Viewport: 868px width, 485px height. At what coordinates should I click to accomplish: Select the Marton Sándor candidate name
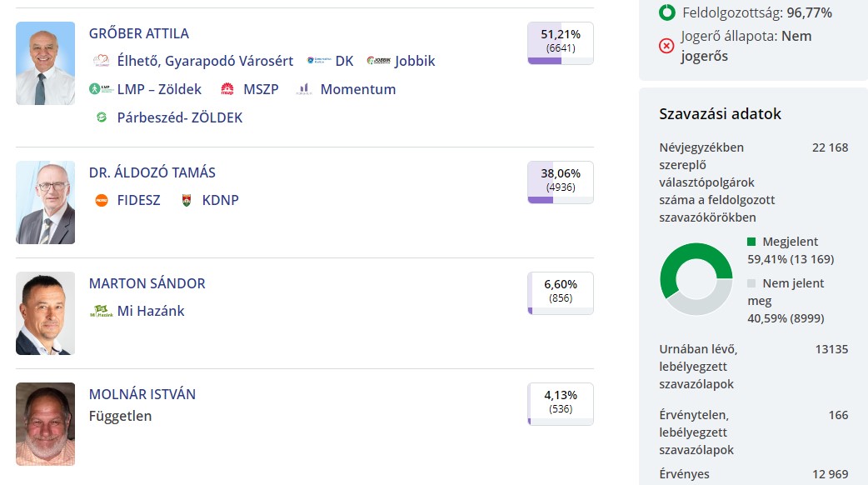(147, 283)
